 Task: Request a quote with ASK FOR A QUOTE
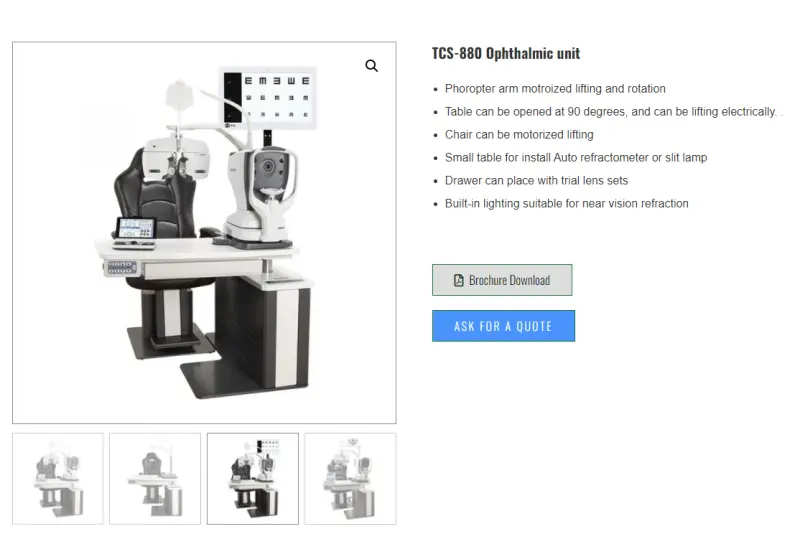503,326
